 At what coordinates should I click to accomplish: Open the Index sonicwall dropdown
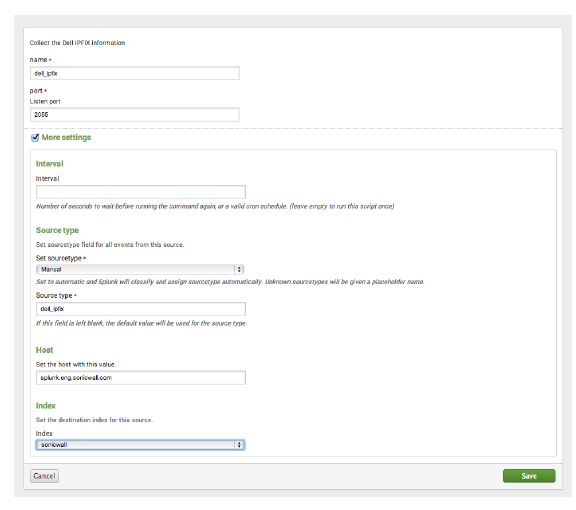(x=140, y=445)
